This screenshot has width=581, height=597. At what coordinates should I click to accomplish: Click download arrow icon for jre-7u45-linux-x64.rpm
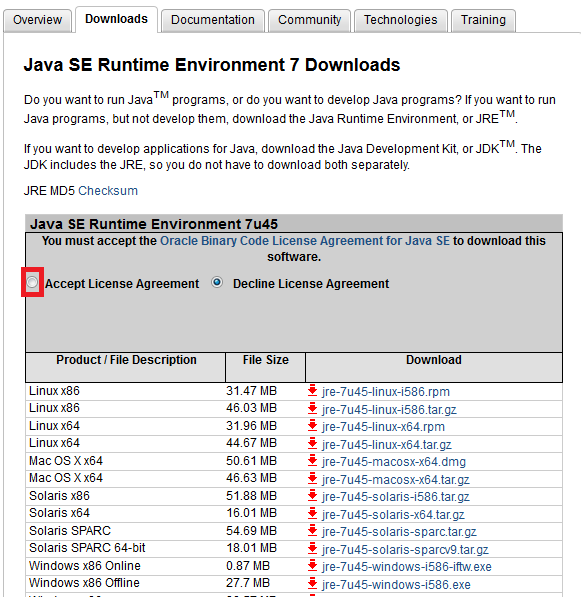(x=312, y=426)
